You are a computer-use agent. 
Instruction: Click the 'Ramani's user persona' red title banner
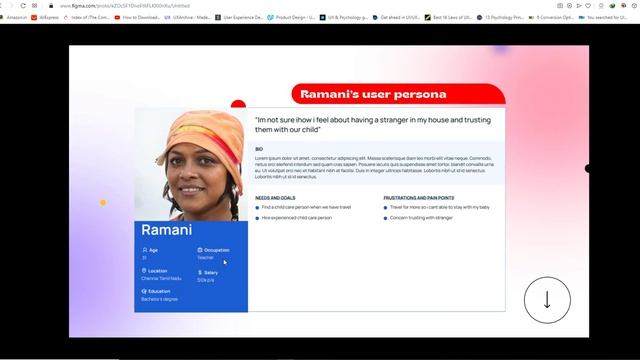(x=398, y=94)
